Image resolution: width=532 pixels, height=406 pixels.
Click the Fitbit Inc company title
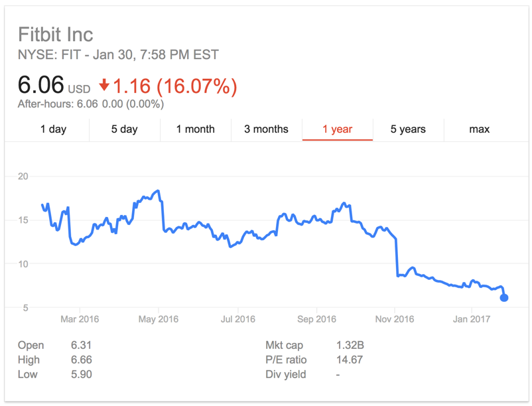pyautogui.click(x=56, y=34)
